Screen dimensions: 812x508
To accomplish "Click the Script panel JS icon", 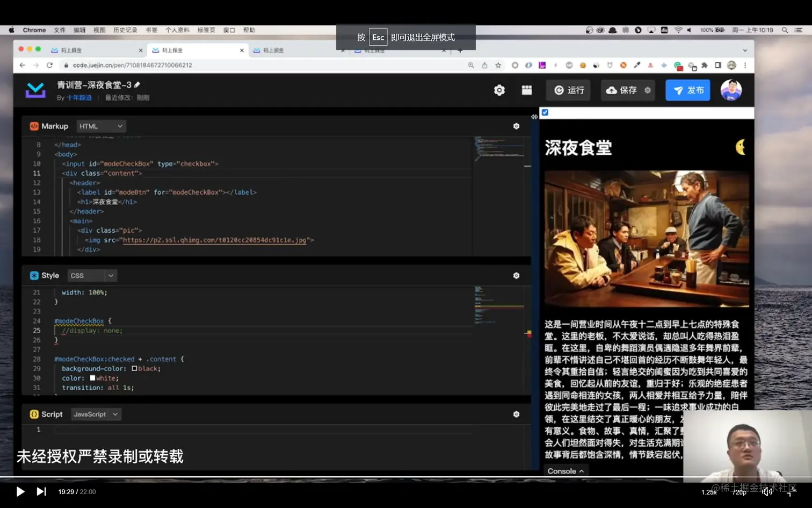I will 34,414.
